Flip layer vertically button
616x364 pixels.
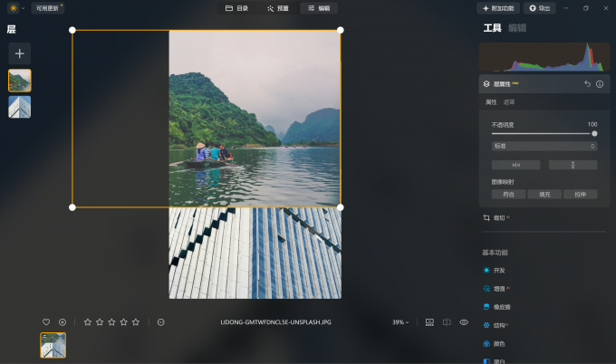pos(573,165)
